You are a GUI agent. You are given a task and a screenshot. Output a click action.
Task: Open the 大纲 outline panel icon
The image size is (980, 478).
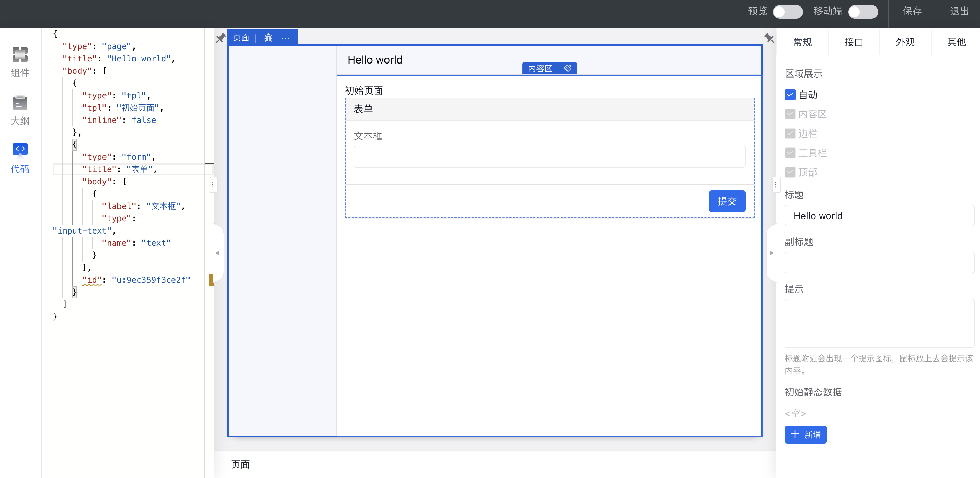(20, 103)
